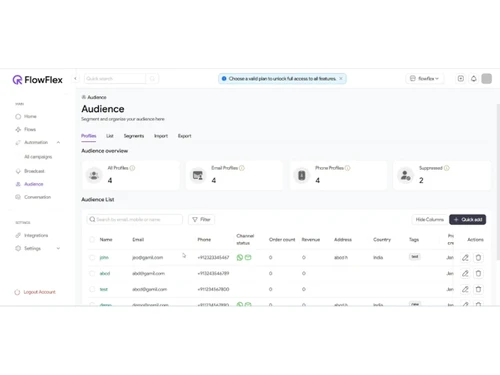Click the FlowFlex logo
The height and width of the screenshot is (375, 500).
click(x=37, y=80)
